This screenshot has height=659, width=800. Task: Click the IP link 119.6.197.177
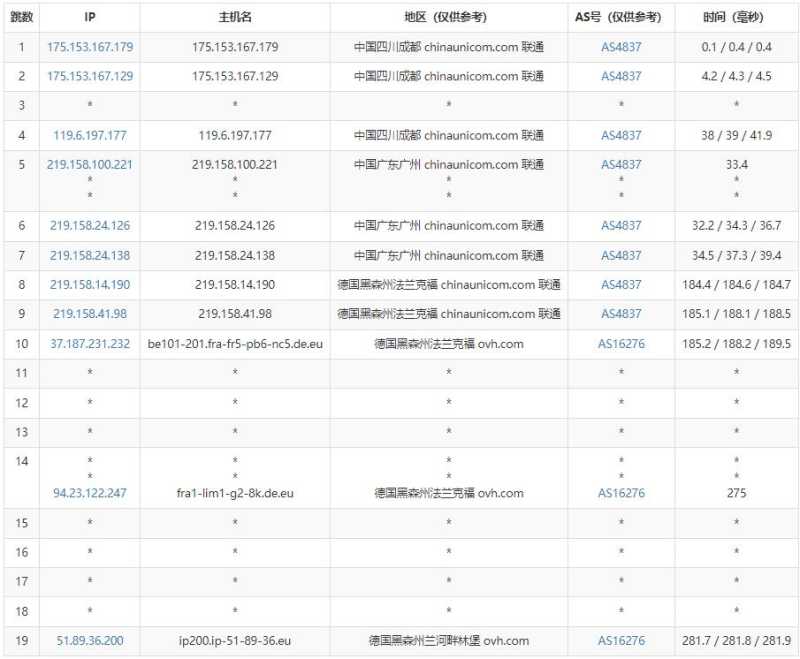pyautogui.click(x=90, y=136)
